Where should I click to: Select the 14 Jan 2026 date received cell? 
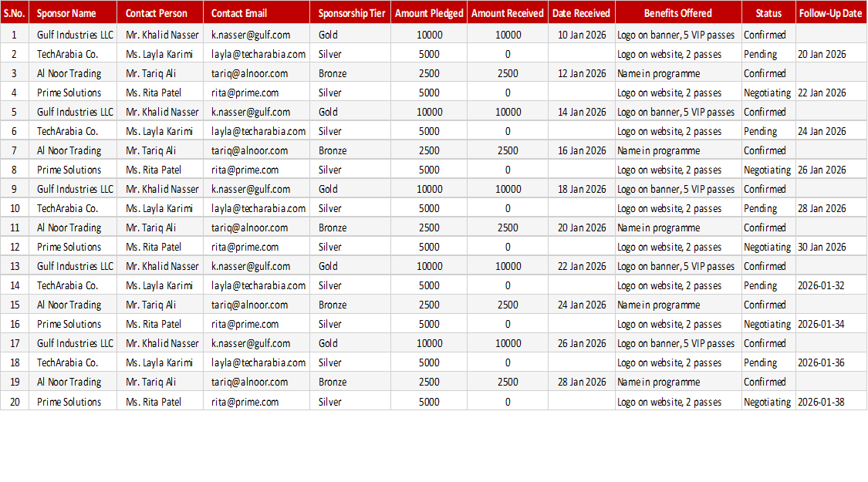[x=582, y=113]
